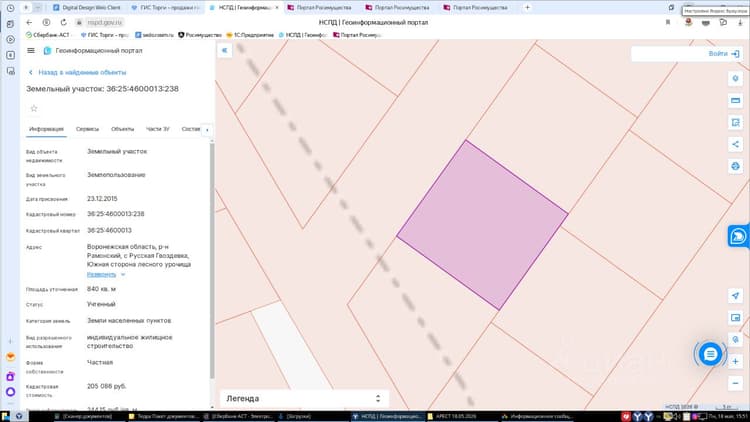Click the 205 086 руб. cadastral value
Image resolution: width=750 pixels, height=422 pixels.
click(107, 386)
